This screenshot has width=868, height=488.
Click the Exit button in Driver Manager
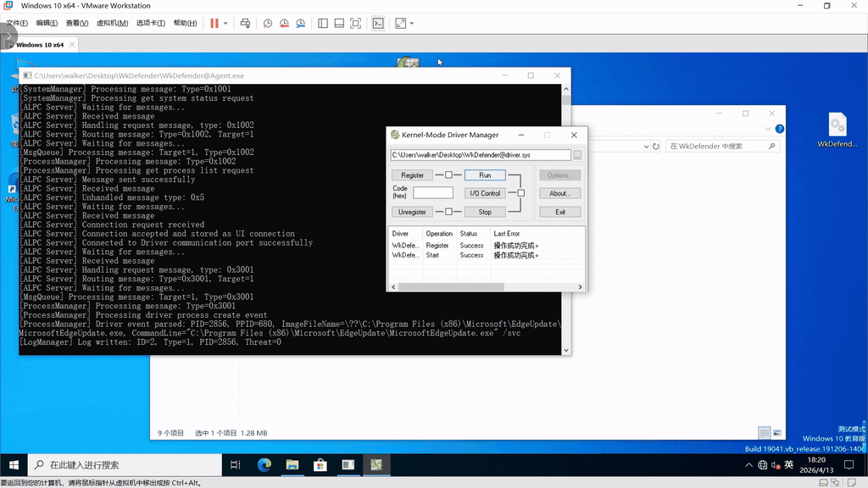point(559,212)
